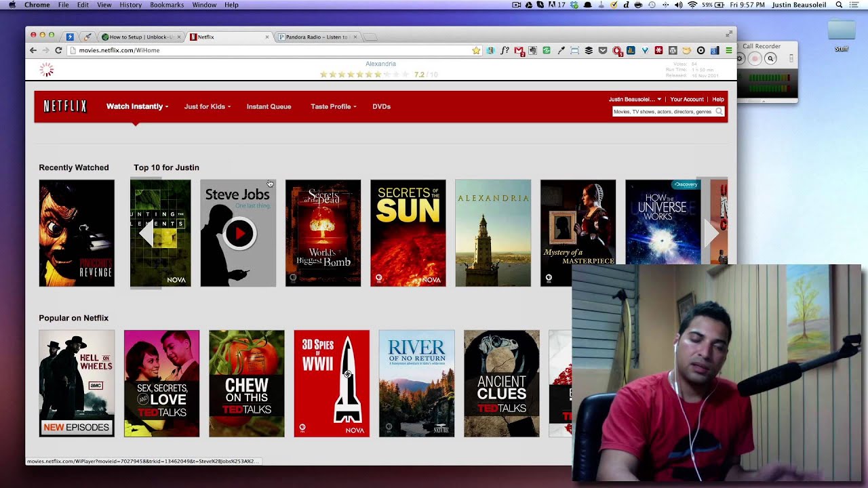Open the Stuff folder on desktop
Screen dimensions: 868x488
[842, 35]
